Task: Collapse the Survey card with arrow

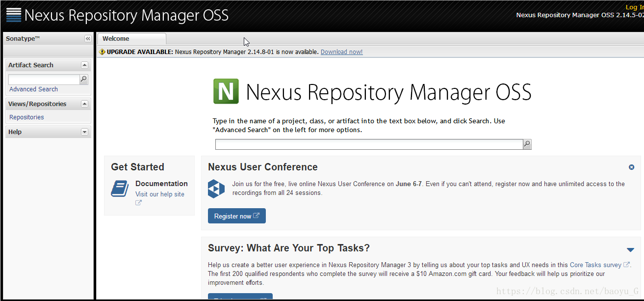Action: 630,250
